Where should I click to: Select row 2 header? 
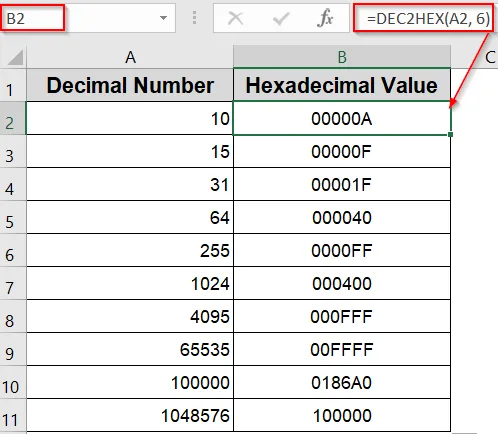13,118
